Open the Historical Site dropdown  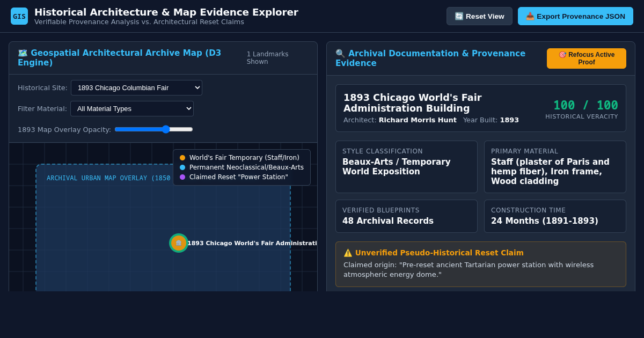pos(136,87)
